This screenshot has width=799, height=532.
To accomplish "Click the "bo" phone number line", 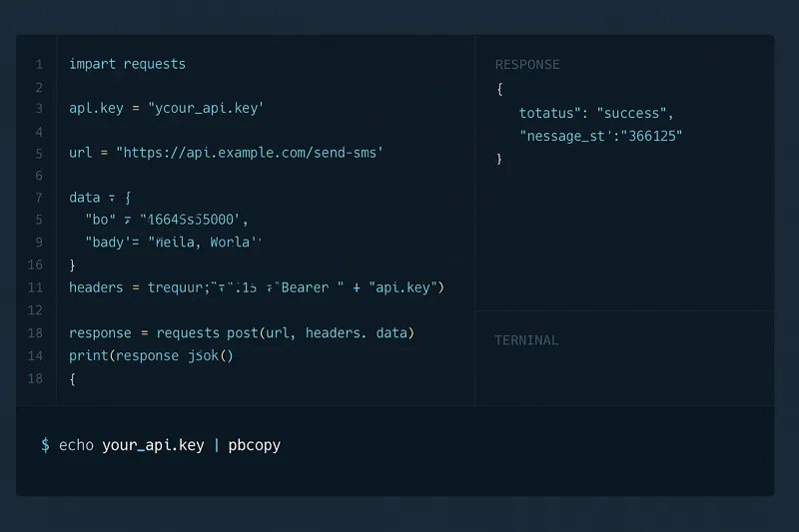I will (167, 220).
